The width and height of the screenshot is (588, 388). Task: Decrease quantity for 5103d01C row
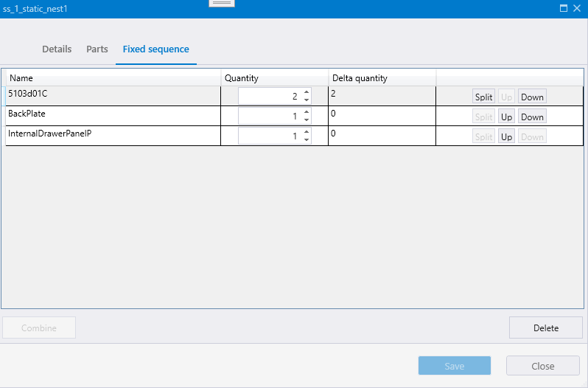(307, 100)
